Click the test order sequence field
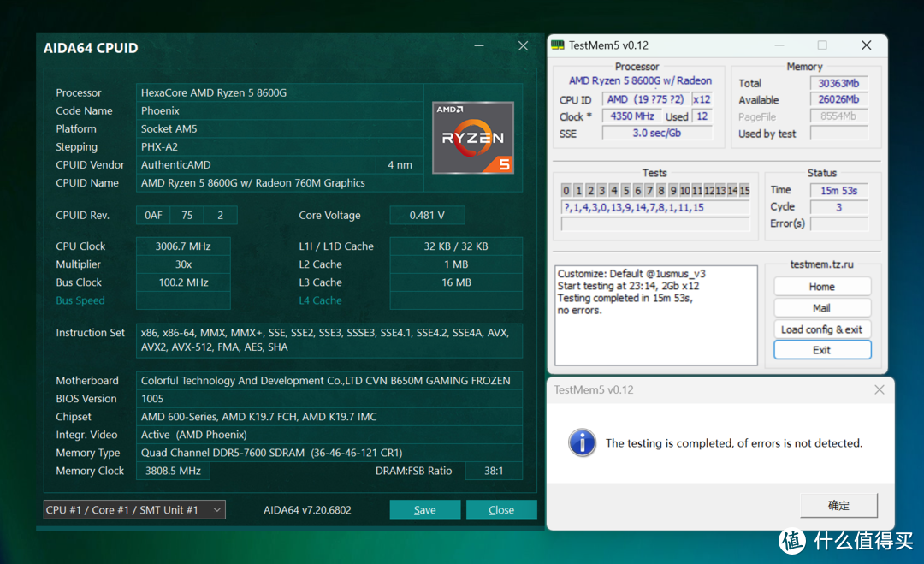The image size is (924, 564). coord(655,207)
